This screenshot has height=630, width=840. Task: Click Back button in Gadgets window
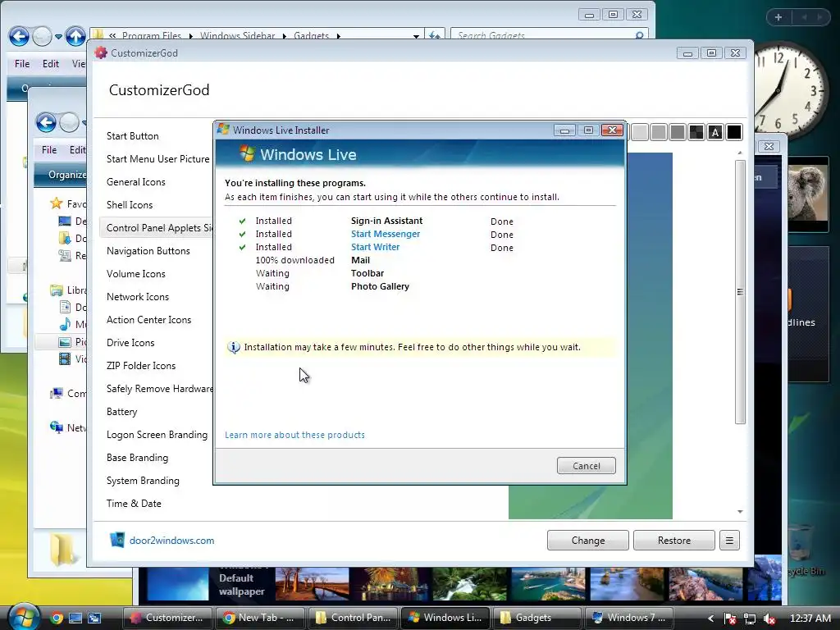click(x=19, y=37)
